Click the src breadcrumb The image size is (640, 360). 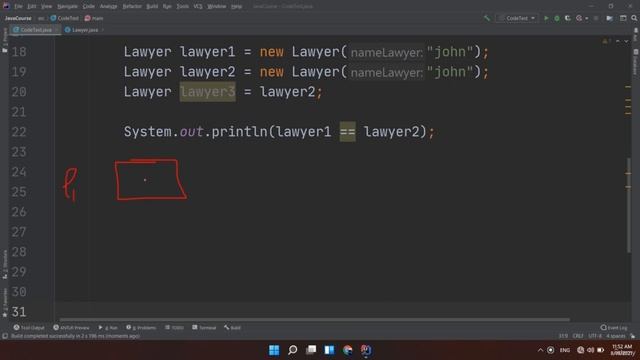[41, 18]
